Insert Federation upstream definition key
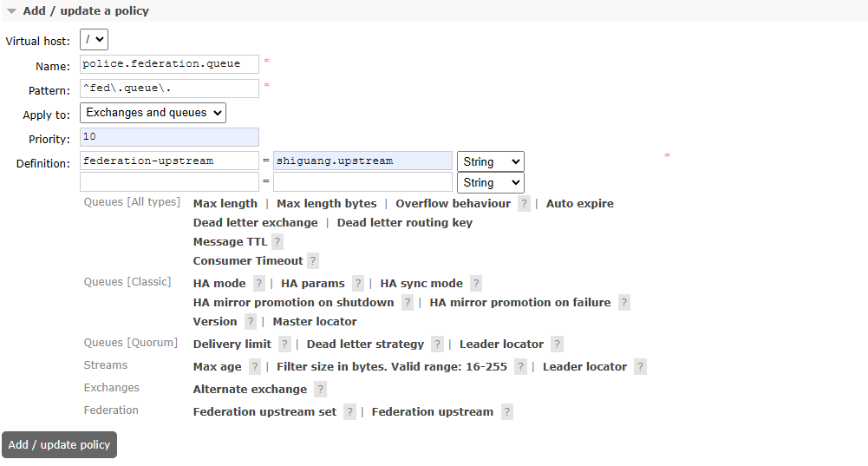 [x=433, y=412]
